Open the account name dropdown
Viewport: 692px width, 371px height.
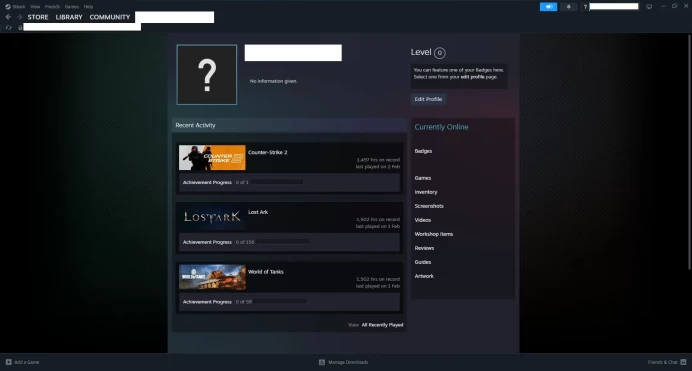pos(614,6)
